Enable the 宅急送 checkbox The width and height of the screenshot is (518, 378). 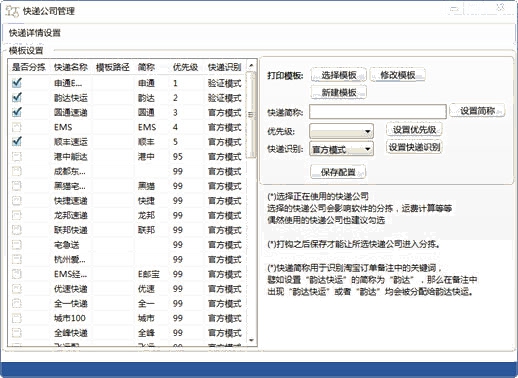[x=17, y=245]
